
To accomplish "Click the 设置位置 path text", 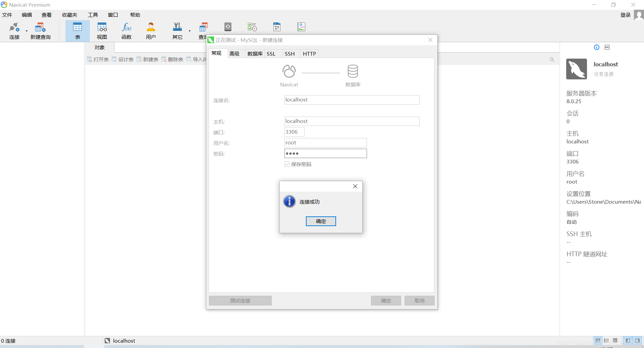I will click(x=604, y=202).
